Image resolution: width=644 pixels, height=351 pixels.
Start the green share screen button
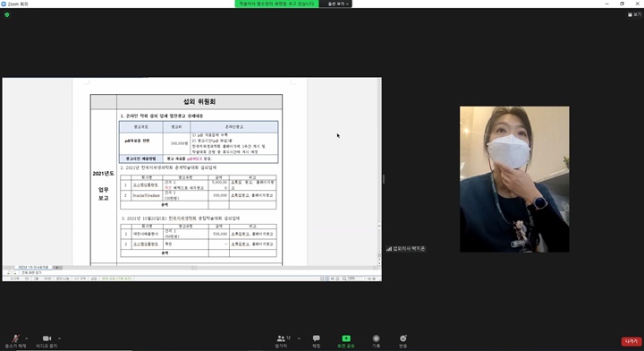346,338
